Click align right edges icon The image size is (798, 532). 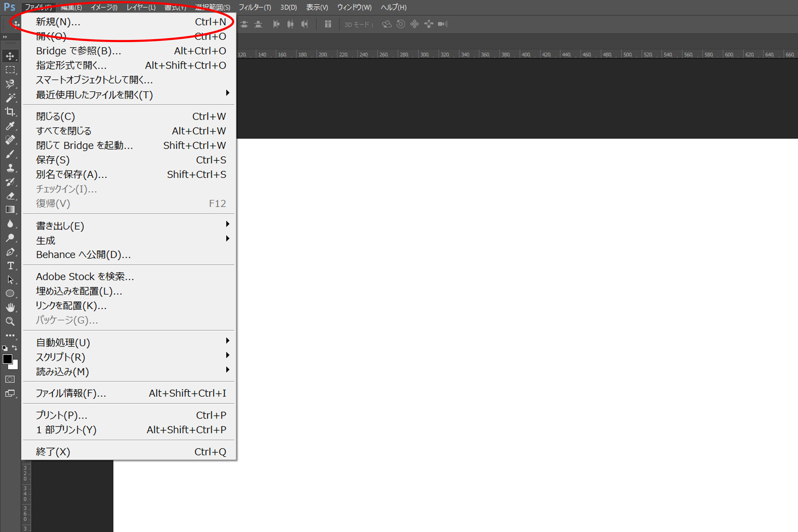(x=304, y=24)
